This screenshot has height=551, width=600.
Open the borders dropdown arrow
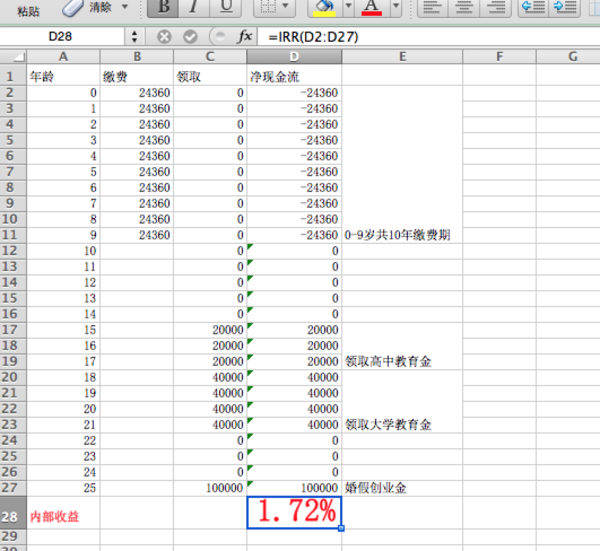click(x=285, y=6)
